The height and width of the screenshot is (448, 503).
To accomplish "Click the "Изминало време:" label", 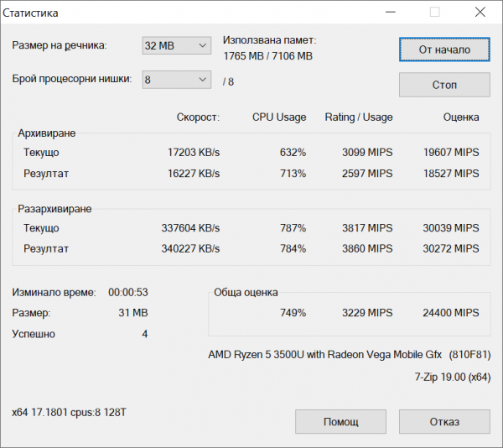I will (x=54, y=292).
